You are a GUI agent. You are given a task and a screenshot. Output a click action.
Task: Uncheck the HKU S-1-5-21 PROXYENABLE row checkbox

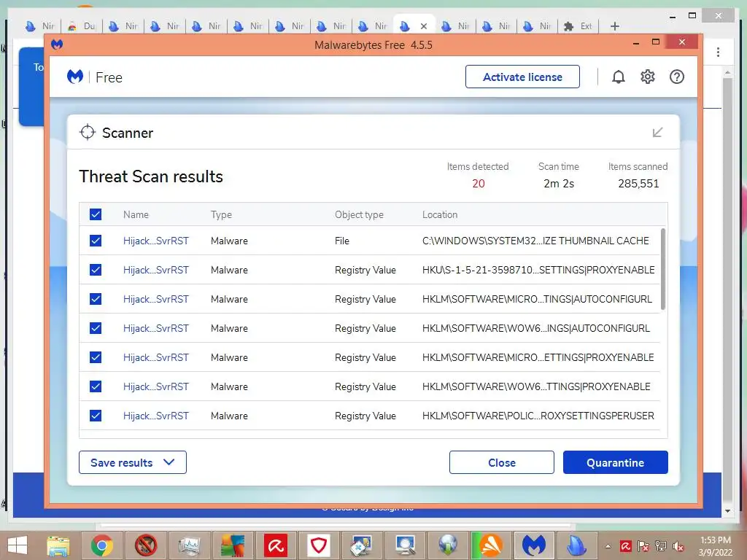coord(96,270)
